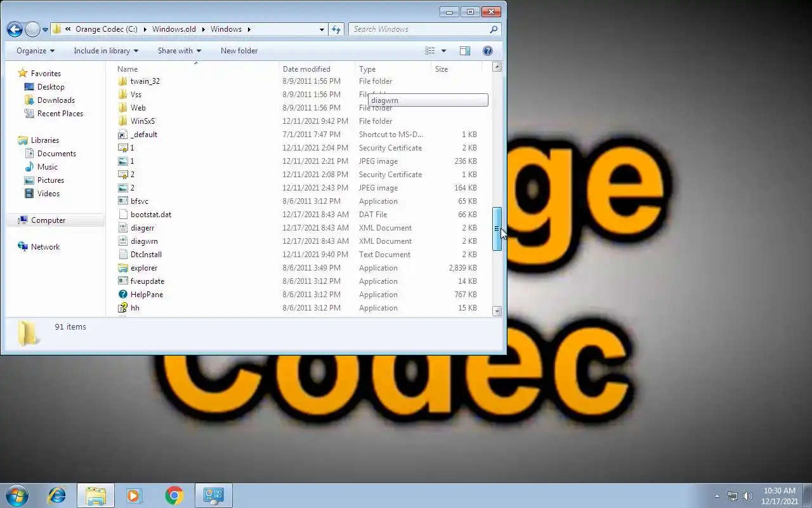The height and width of the screenshot is (508, 812).
Task: Select Computer in navigation pane
Action: pos(48,220)
